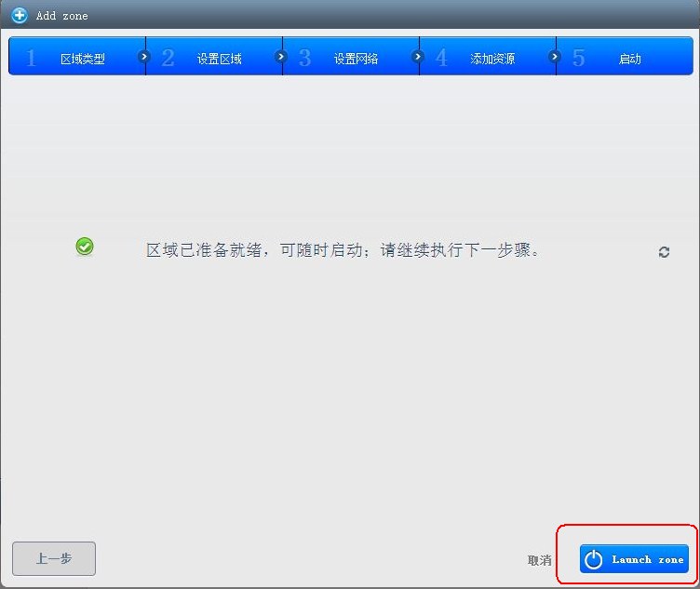Select step 2 设置区域
Viewport: 700px width, 589px height.
[x=214, y=56]
